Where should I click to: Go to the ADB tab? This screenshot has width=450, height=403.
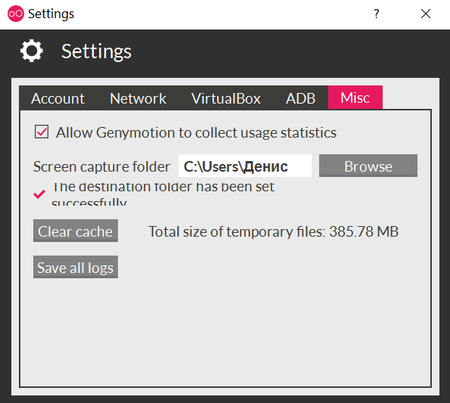pyautogui.click(x=300, y=98)
